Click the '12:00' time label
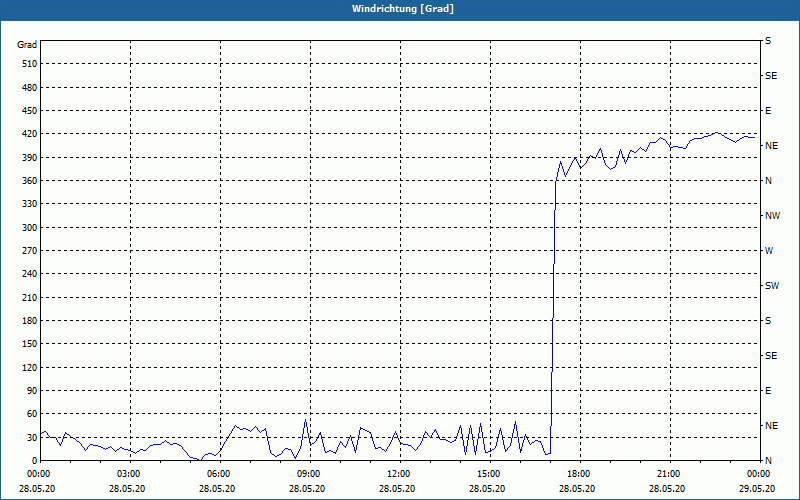 (398, 474)
